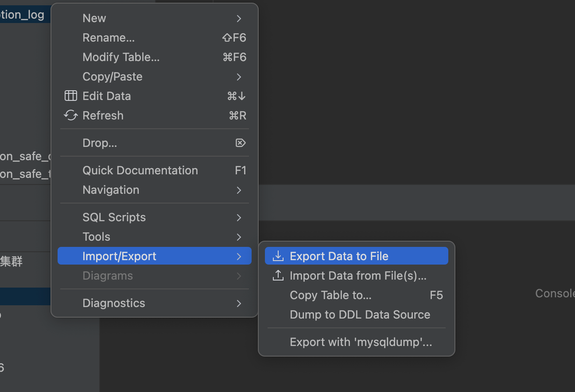
Task: Open the Tools submenu
Action: [97, 237]
